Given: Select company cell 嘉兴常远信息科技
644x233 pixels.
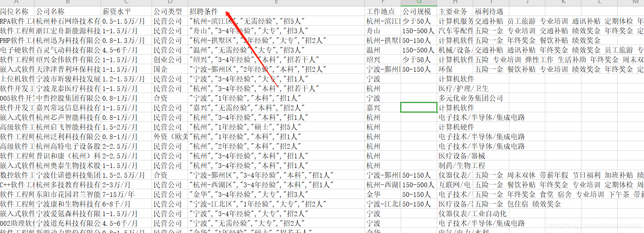Looking at the screenshot, I should [68, 108].
